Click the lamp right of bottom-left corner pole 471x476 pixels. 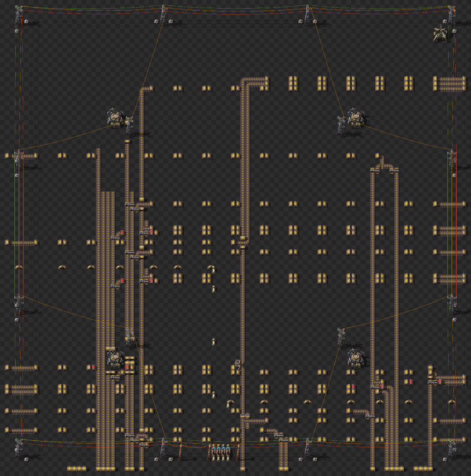click(x=26, y=459)
